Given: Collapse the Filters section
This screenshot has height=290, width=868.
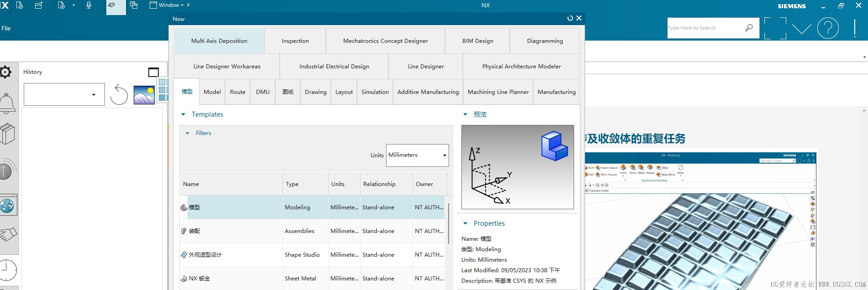Looking at the screenshot, I should [188, 133].
